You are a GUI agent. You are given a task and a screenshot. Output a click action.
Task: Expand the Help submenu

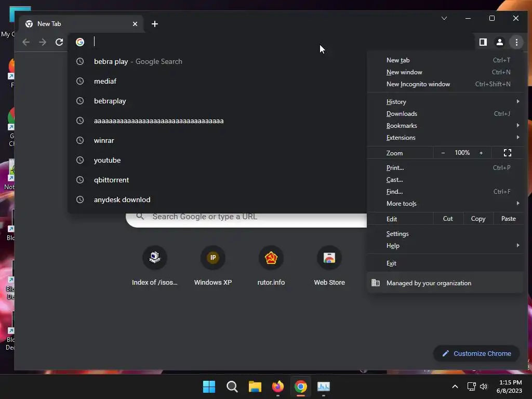[x=445, y=246]
